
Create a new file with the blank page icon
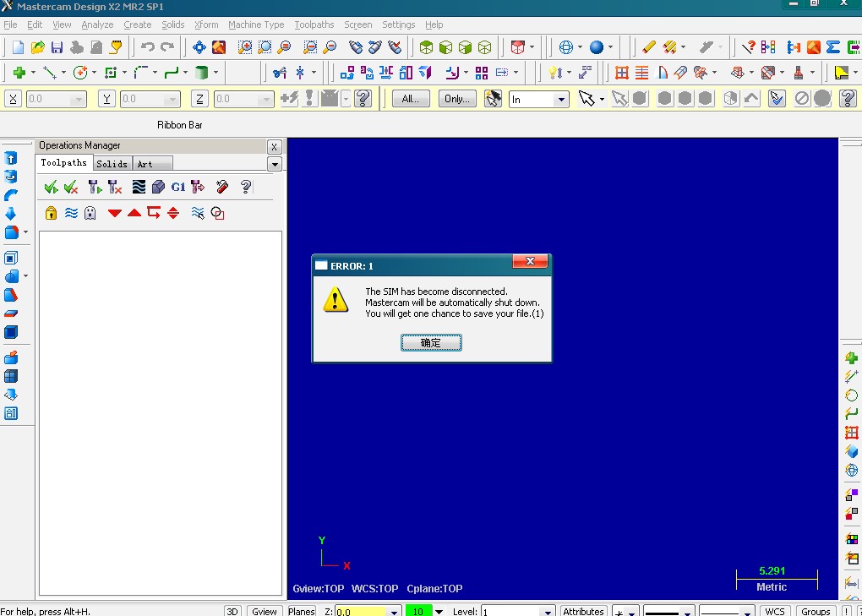click(18, 47)
